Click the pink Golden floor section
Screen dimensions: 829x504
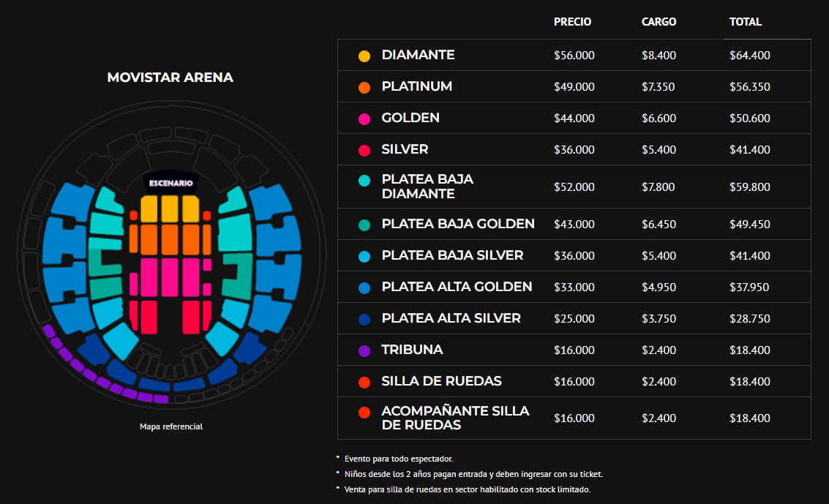170,277
